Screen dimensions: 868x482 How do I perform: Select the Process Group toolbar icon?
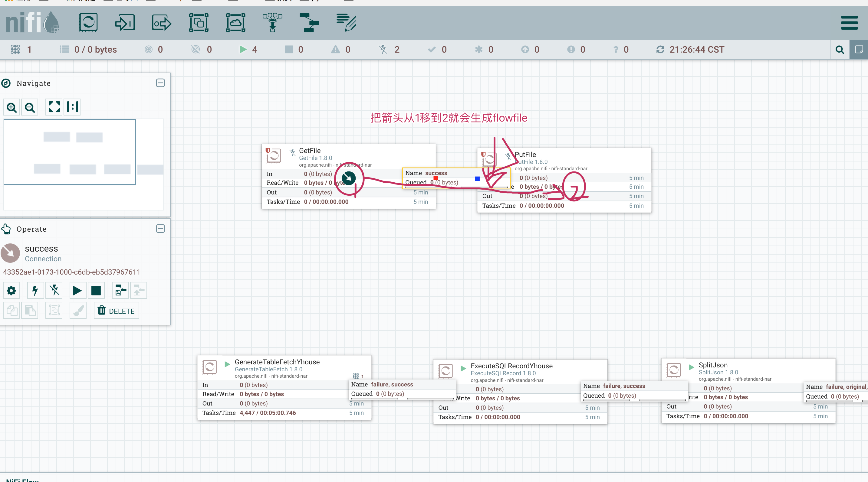[199, 23]
